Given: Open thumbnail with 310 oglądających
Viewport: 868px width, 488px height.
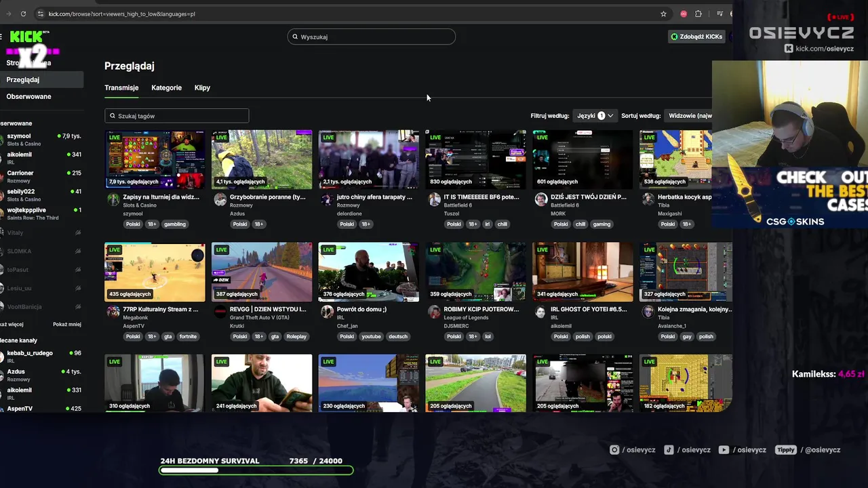Looking at the screenshot, I should tap(155, 383).
